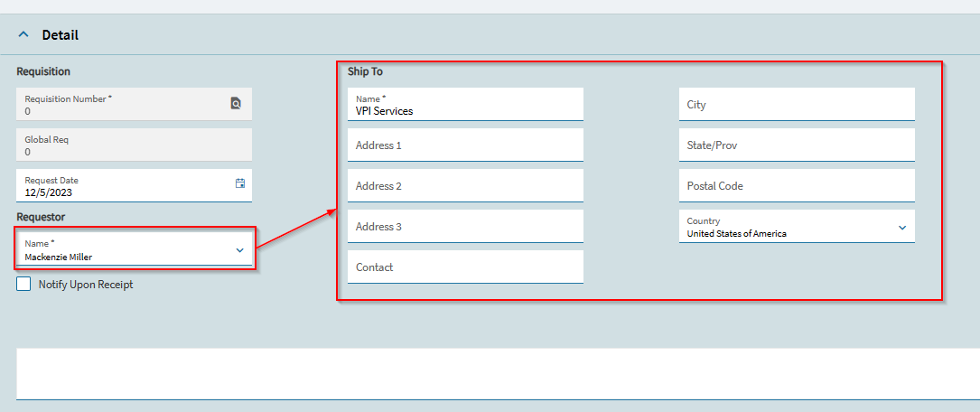Click the Ship To Name field
980x412 pixels.
[x=466, y=105]
